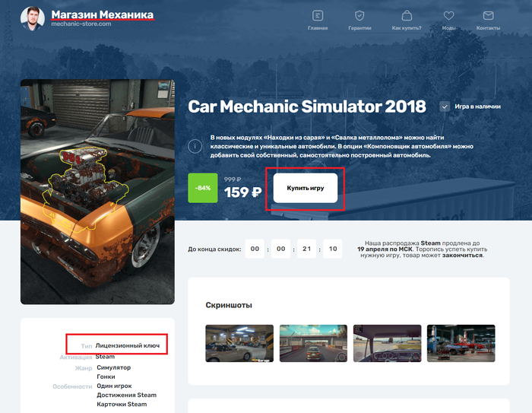
Task: Open the large car engine cover image
Action: pyautogui.click(x=97, y=192)
